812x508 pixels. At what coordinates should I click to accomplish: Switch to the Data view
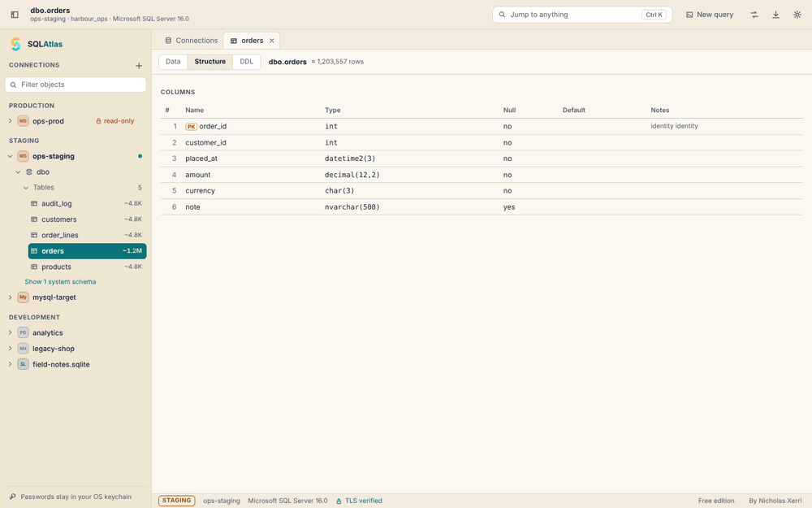point(173,62)
